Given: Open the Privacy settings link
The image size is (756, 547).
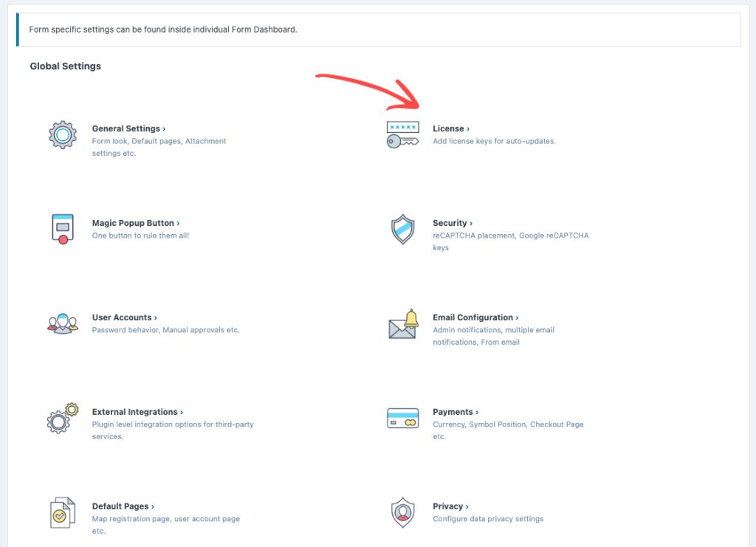Looking at the screenshot, I should click(x=450, y=506).
